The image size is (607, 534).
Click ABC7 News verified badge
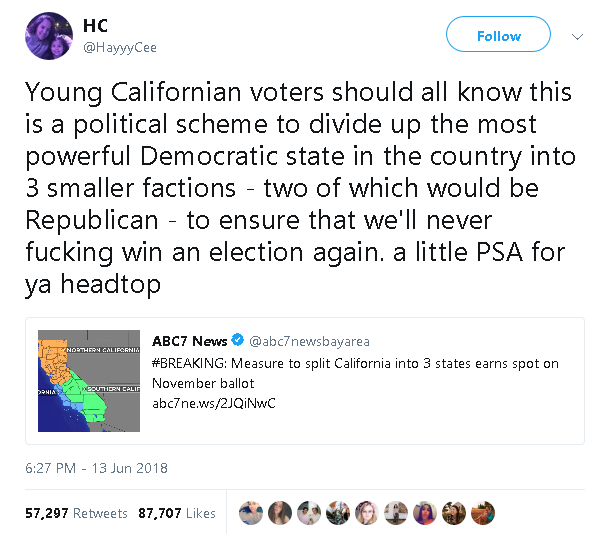pyautogui.click(x=239, y=340)
